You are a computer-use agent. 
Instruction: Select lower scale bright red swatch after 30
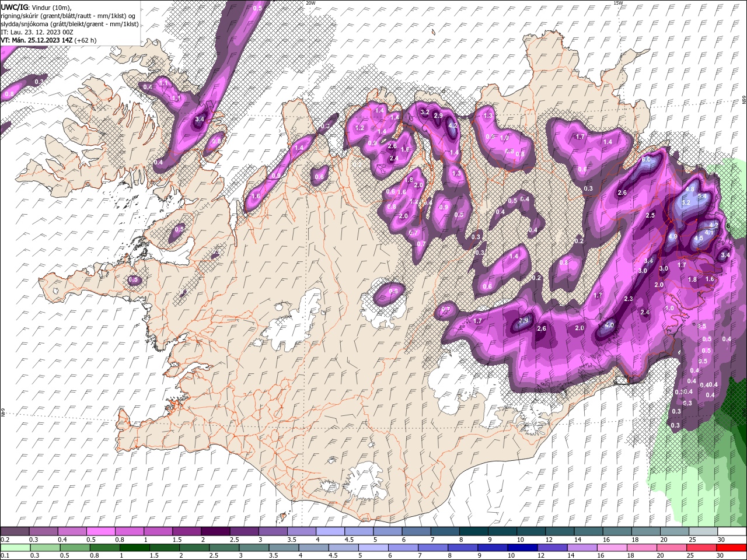click(x=731, y=548)
